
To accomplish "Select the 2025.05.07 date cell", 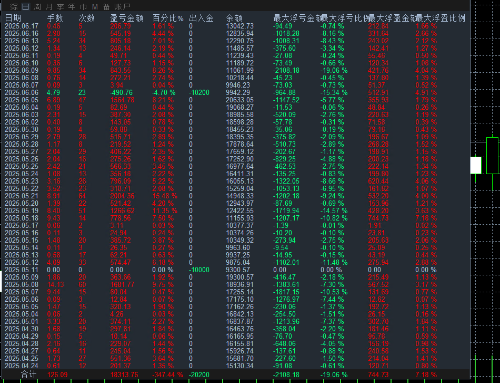I will click(22, 292).
